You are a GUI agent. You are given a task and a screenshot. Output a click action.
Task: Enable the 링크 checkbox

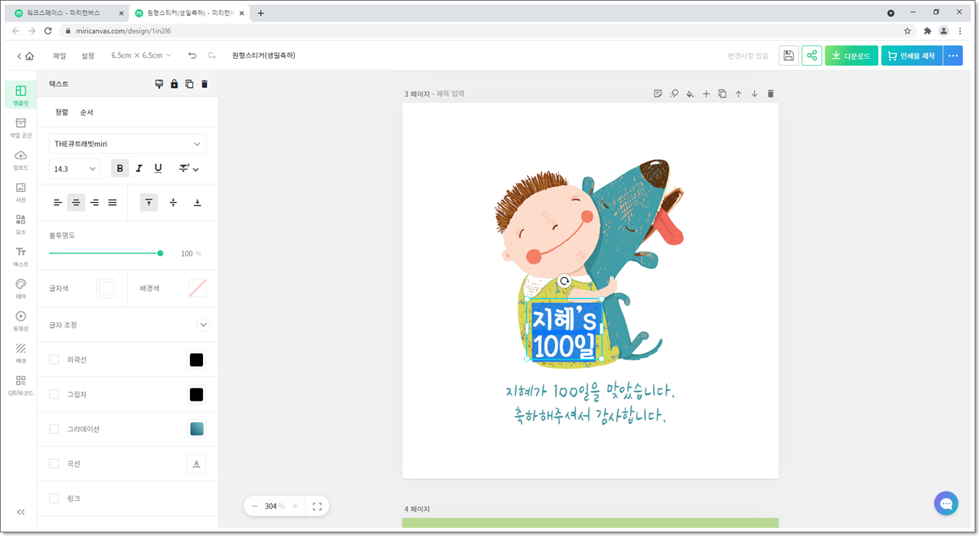(54, 498)
